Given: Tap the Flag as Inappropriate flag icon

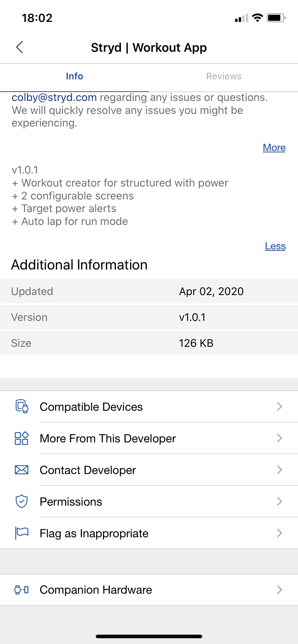Looking at the screenshot, I should [x=22, y=533].
